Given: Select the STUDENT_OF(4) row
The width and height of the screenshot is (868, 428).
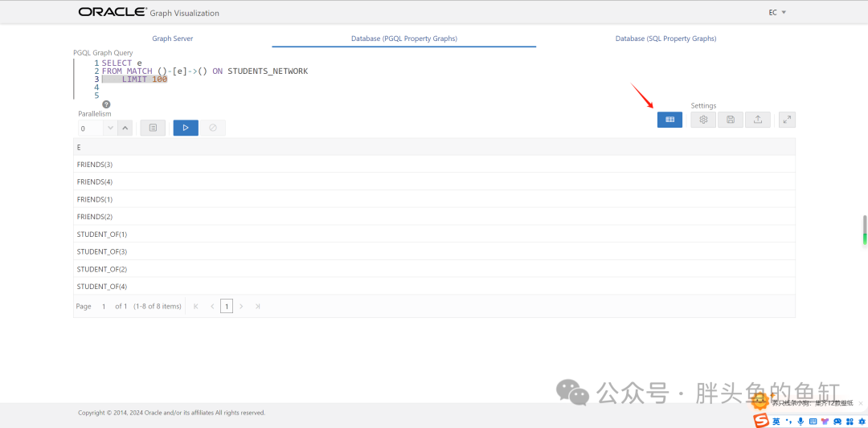Looking at the screenshot, I should pyautogui.click(x=434, y=287).
